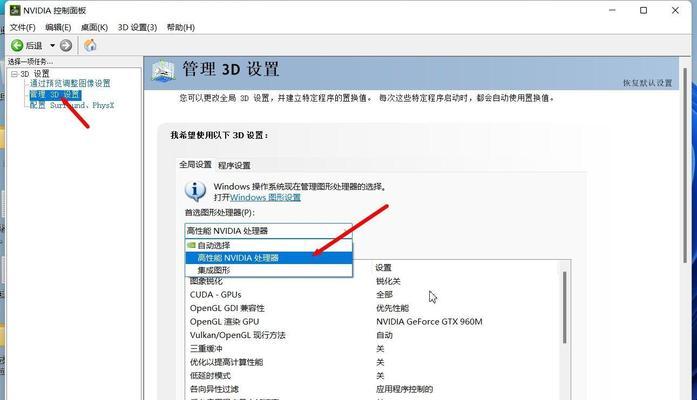The image size is (697, 400).
Task: Click the 锐化关 value cell
Action: 388,281
